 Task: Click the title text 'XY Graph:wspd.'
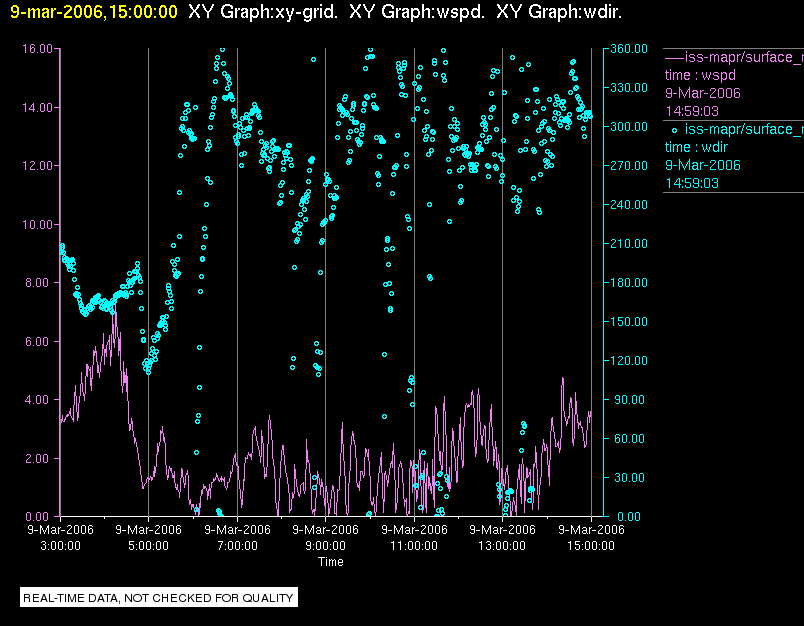click(x=417, y=12)
